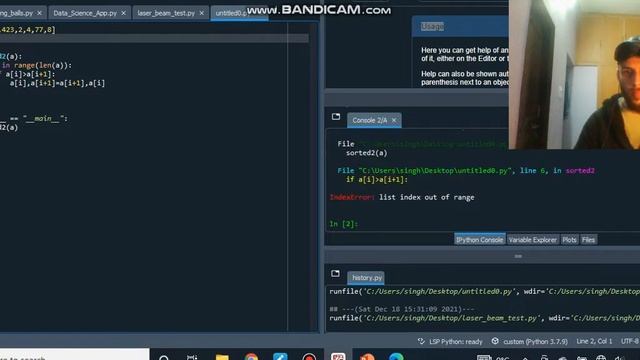Click the 'if a[i]>a[i+1]:' traceback line in the console
The image size is (640, 360).
pyautogui.click(x=377, y=180)
